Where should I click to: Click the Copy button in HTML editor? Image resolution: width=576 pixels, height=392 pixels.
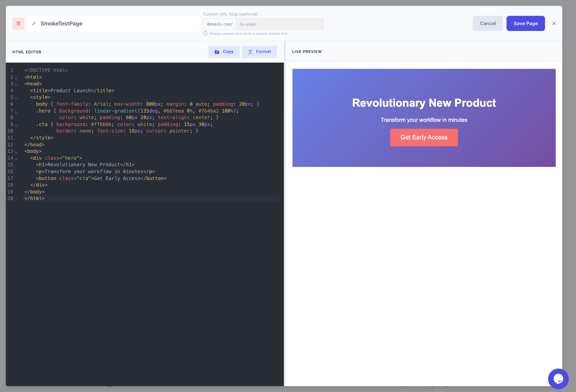tap(224, 52)
